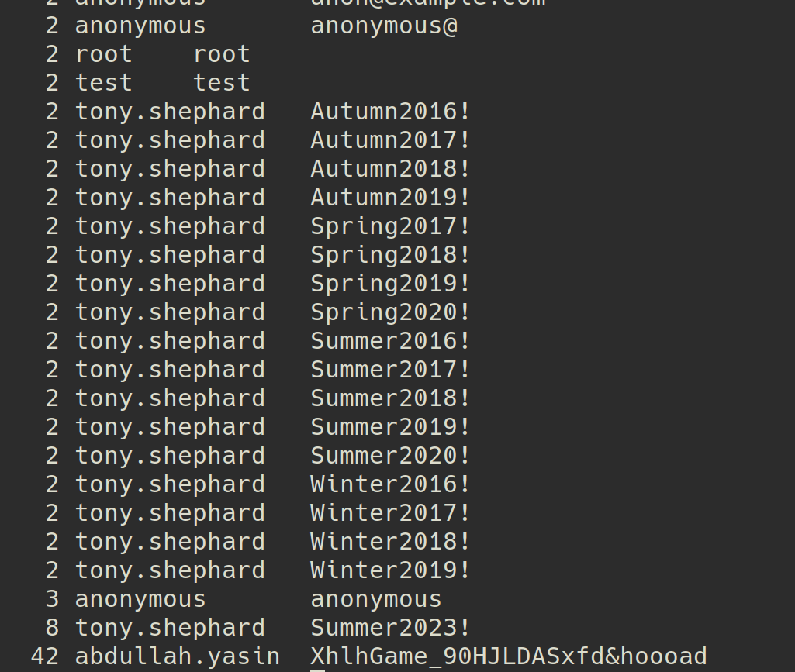Click the count 42 in the last row

tap(45, 656)
